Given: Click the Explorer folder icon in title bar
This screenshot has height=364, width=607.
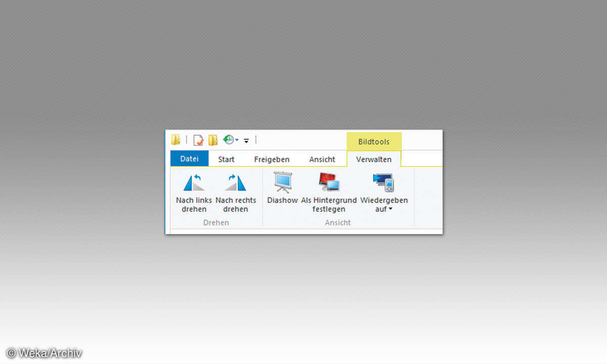Looking at the screenshot, I should pos(176,140).
